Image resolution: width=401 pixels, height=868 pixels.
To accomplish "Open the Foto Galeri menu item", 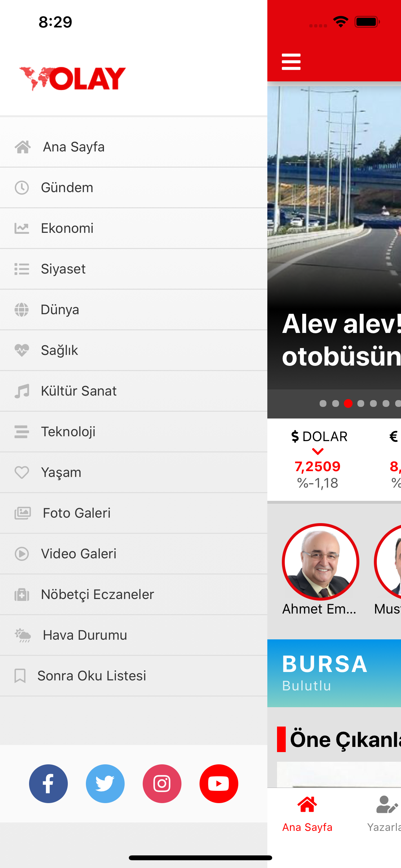I will click(134, 513).
